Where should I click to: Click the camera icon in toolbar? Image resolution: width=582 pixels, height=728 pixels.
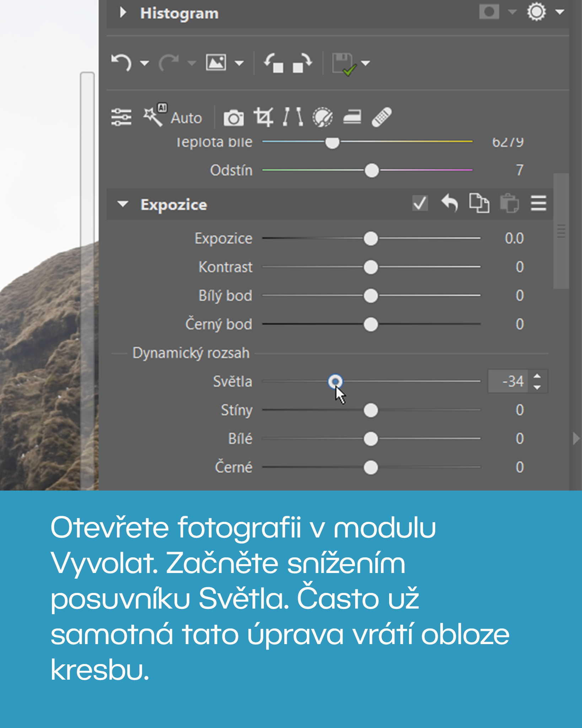[233, 118]
